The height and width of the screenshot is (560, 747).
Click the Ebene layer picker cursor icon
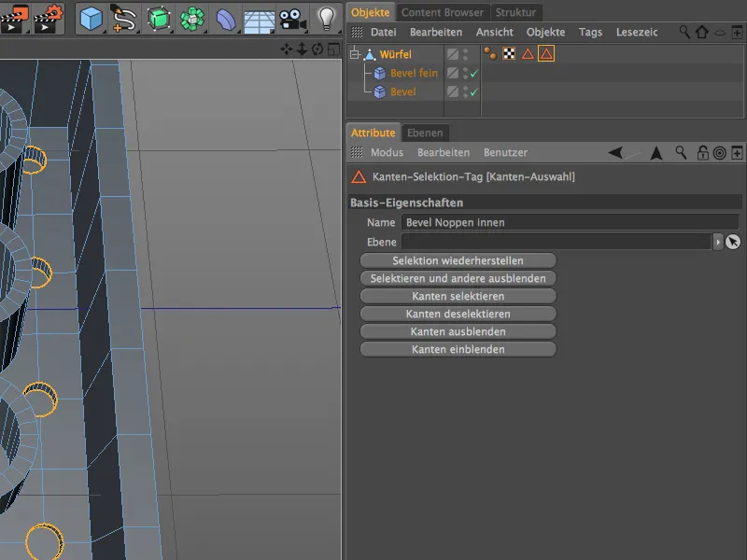[x=733, y=242]
